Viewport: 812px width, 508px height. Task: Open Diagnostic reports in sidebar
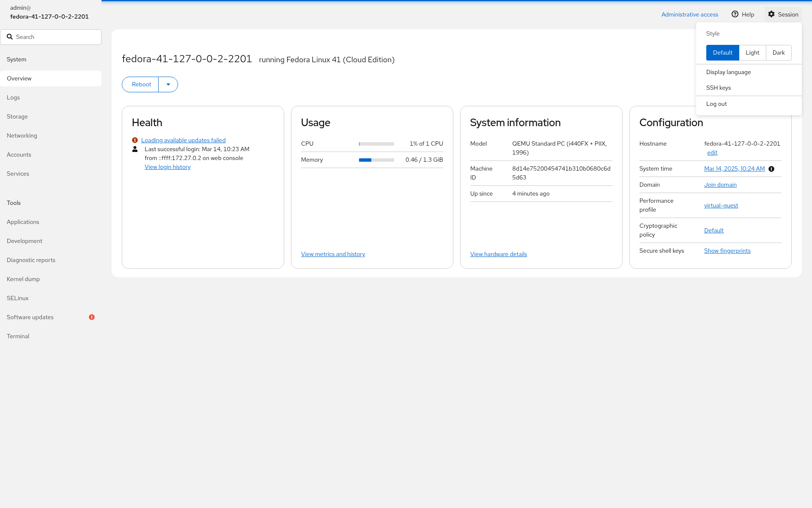(x=51, y=260)
